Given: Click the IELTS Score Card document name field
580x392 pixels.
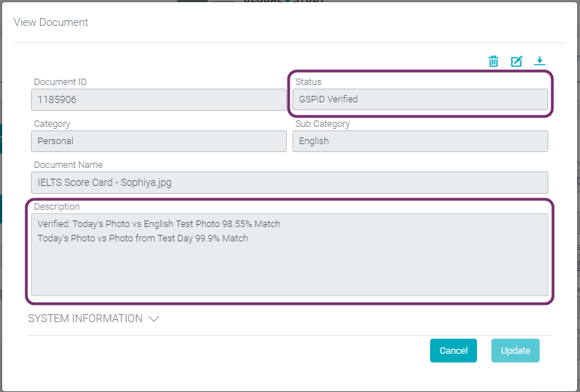Looking at the screenshot, I should pos(289,182).
